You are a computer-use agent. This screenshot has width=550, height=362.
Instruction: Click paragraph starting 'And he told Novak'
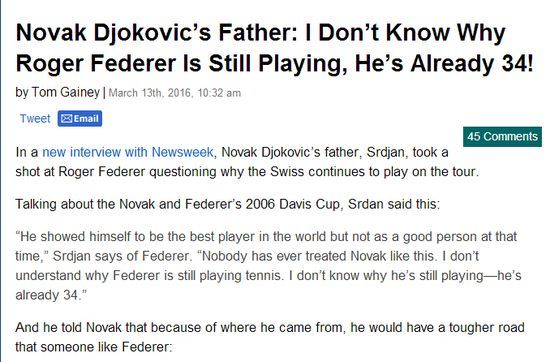coord(270,328)
